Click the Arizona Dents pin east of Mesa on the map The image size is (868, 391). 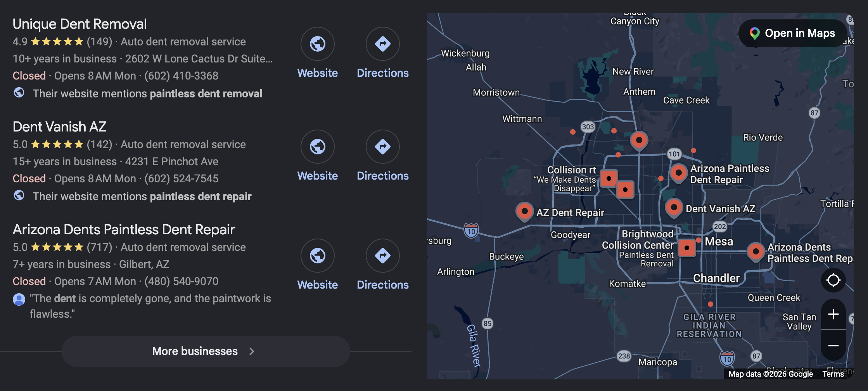[756, 252]
